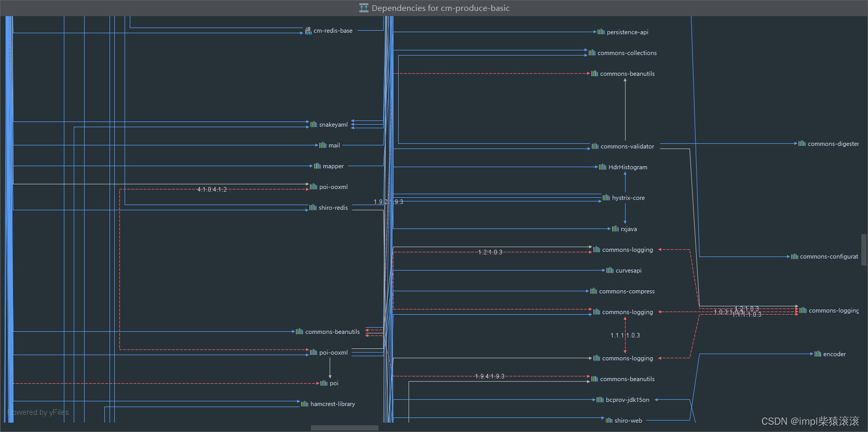Click the mapper library icon

coord(317,166)
